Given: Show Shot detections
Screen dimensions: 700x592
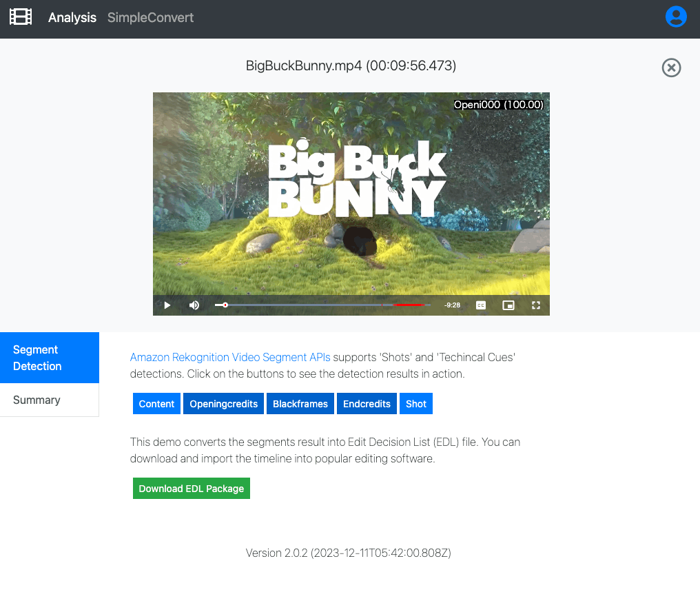Looking at the screenshot, I should coord(416,404).
